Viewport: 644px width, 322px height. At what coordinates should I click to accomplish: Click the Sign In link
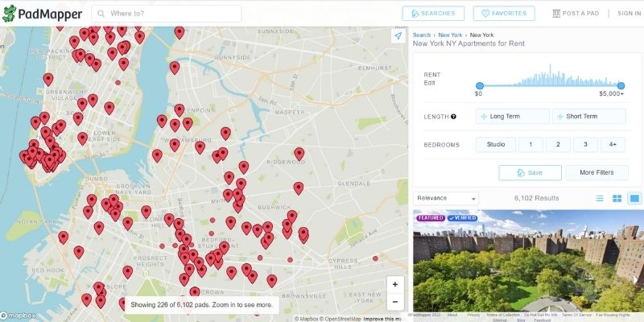point(629,14)
